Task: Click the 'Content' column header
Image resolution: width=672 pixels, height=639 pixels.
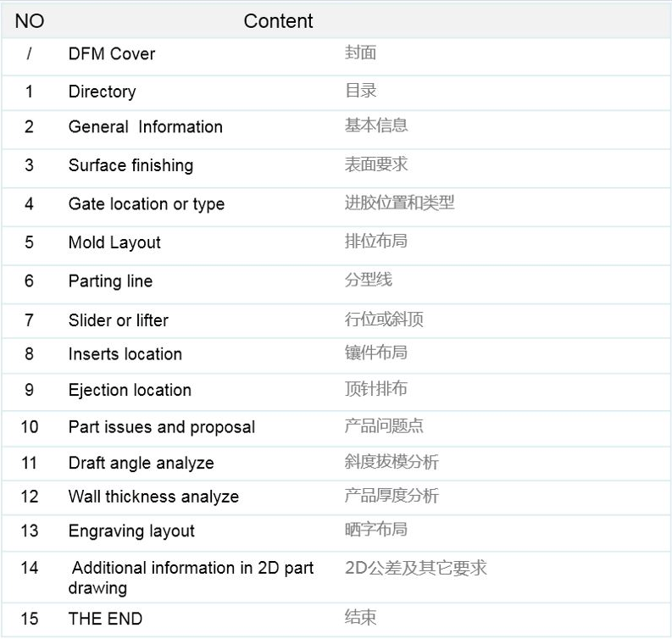Action: [x=278, y=21]
